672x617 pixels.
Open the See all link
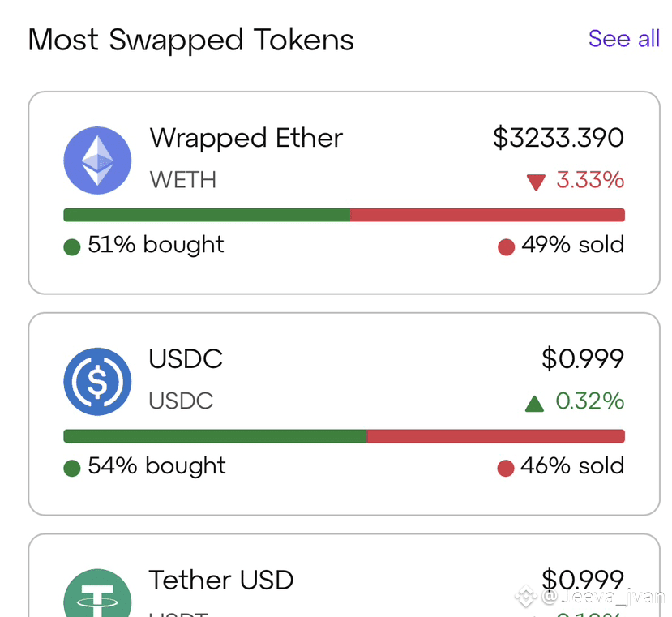(623, 39)
